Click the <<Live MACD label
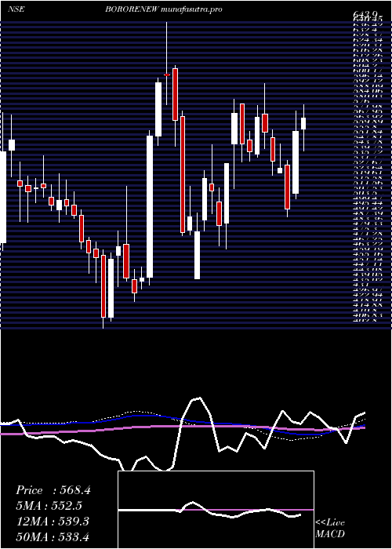The width and height of the screenshot is (392, 549). click(x=330, y=529)
